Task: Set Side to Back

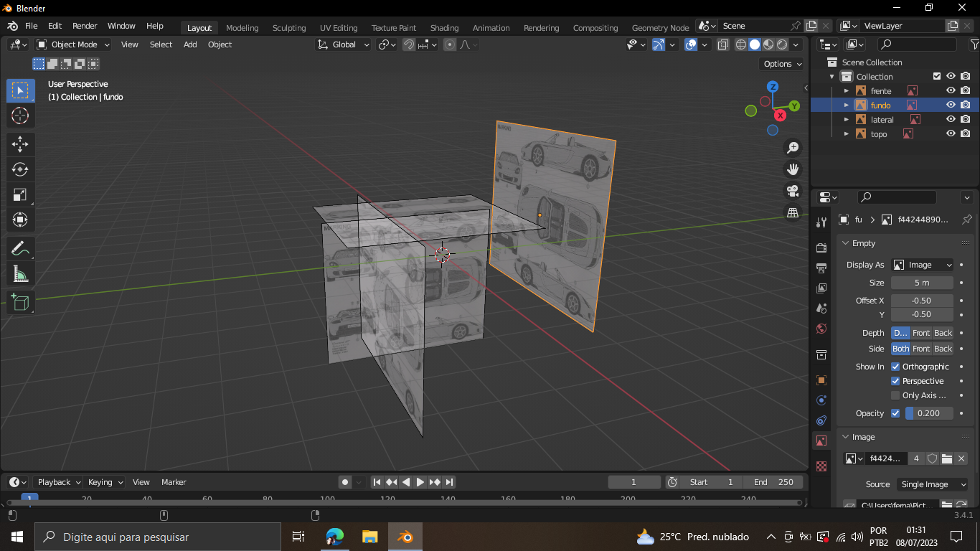Action: 943,349
